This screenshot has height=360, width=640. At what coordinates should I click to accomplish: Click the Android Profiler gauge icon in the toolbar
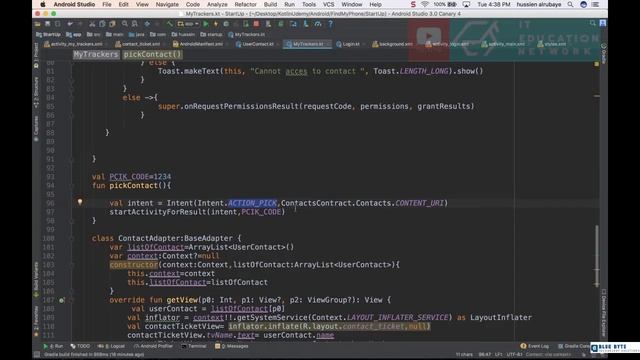pyautogui.click(x=318, y=24)
